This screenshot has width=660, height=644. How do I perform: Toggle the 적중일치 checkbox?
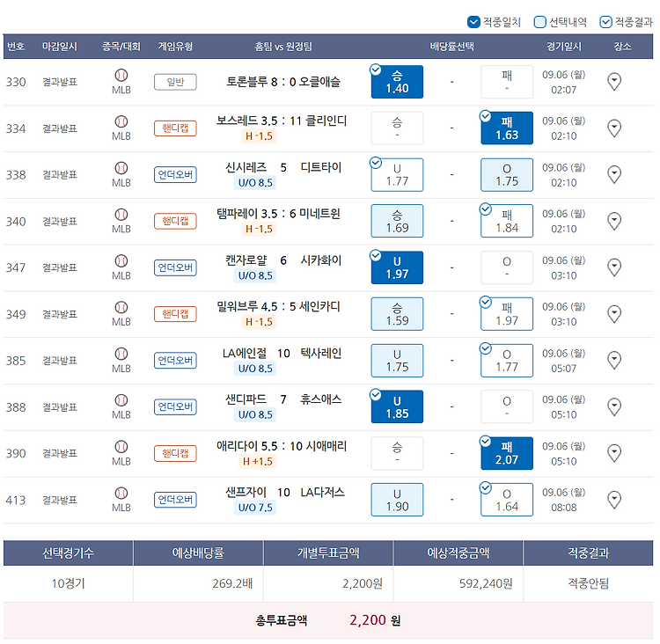473,22
